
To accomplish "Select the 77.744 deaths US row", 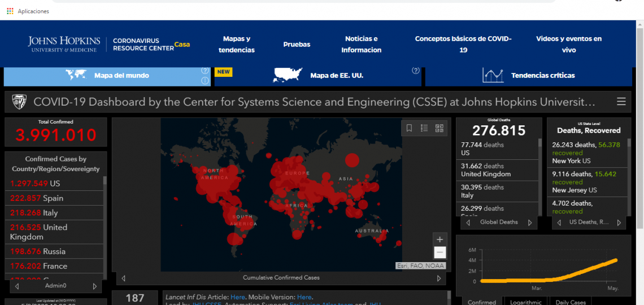I will tap(497, 149).
